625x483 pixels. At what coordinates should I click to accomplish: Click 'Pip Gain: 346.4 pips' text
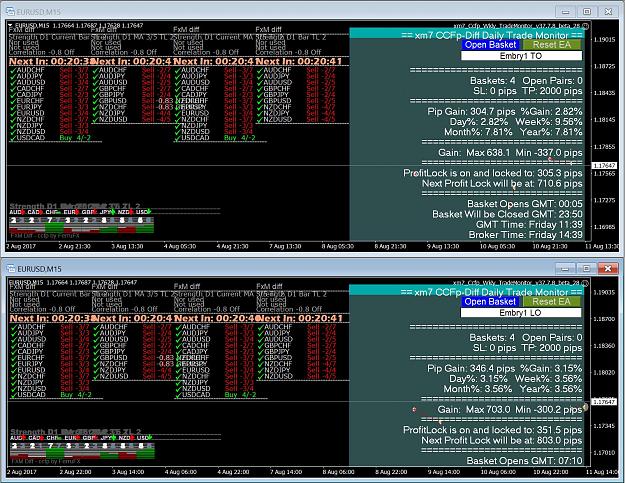[x=470, y=369]
